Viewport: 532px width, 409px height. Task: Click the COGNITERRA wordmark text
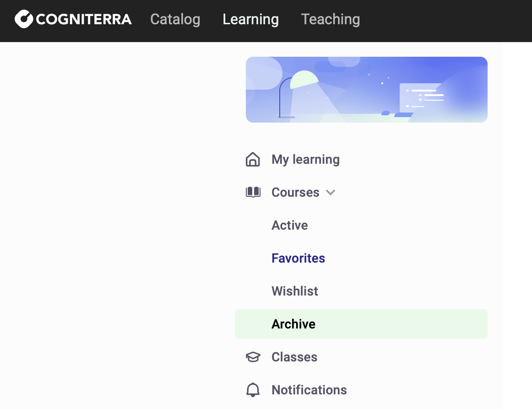click(x=84, y=19)
